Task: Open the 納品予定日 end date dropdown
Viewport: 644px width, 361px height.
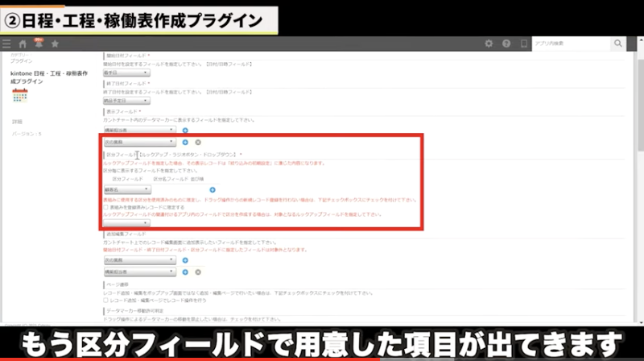Action: point(122,101)
